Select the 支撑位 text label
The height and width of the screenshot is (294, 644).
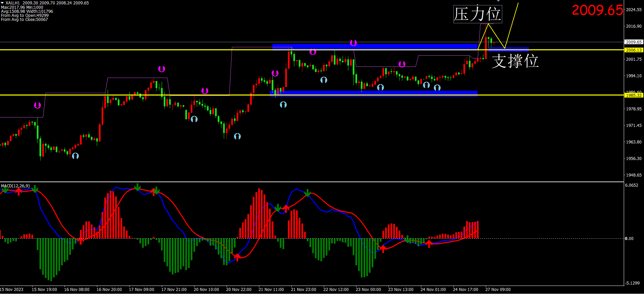(515, 61)
